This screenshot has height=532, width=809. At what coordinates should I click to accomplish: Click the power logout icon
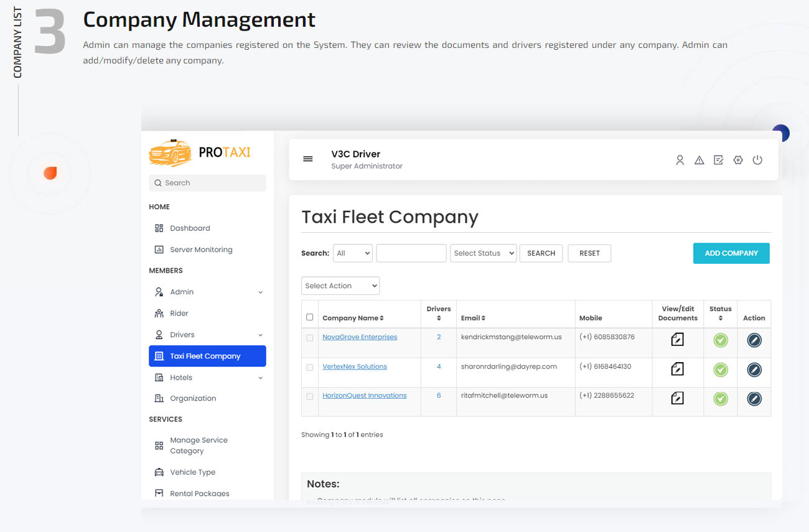[757, 160]
